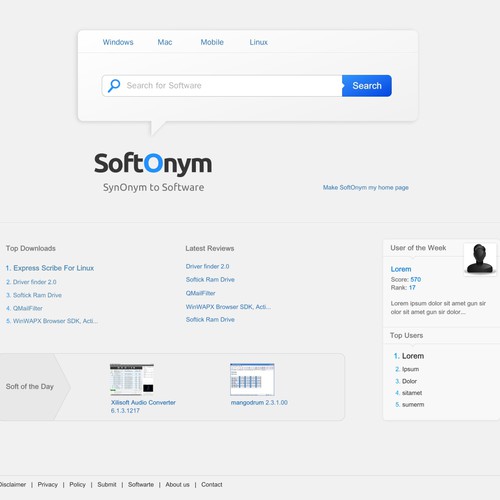Open QMailFilter in Latest Reviews
The height and width of the screenshot is (500, 500).
pyautogui.click(x=201, y=293)
